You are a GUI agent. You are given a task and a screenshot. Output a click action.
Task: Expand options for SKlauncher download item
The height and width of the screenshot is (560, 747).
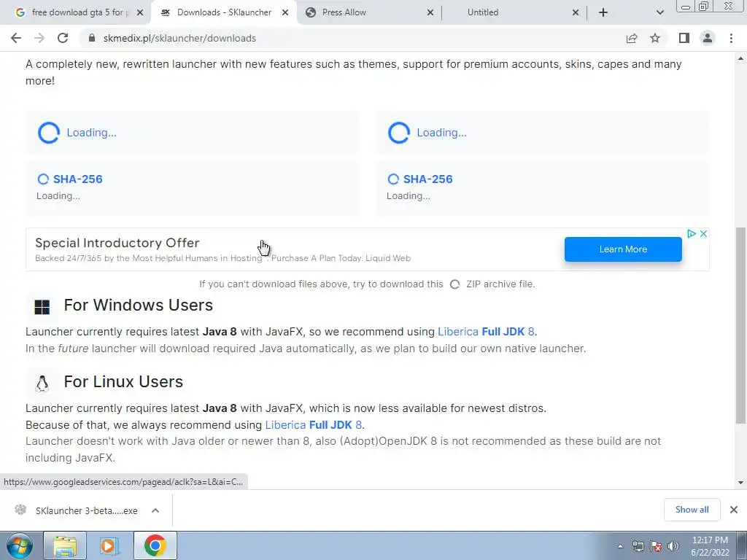click(155, 510)
